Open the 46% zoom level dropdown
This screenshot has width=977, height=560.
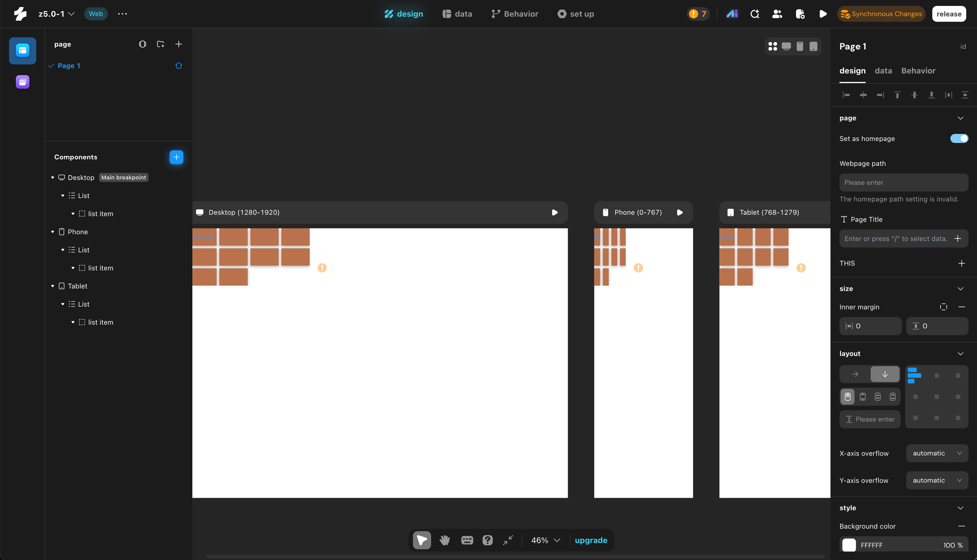[545, 540]
